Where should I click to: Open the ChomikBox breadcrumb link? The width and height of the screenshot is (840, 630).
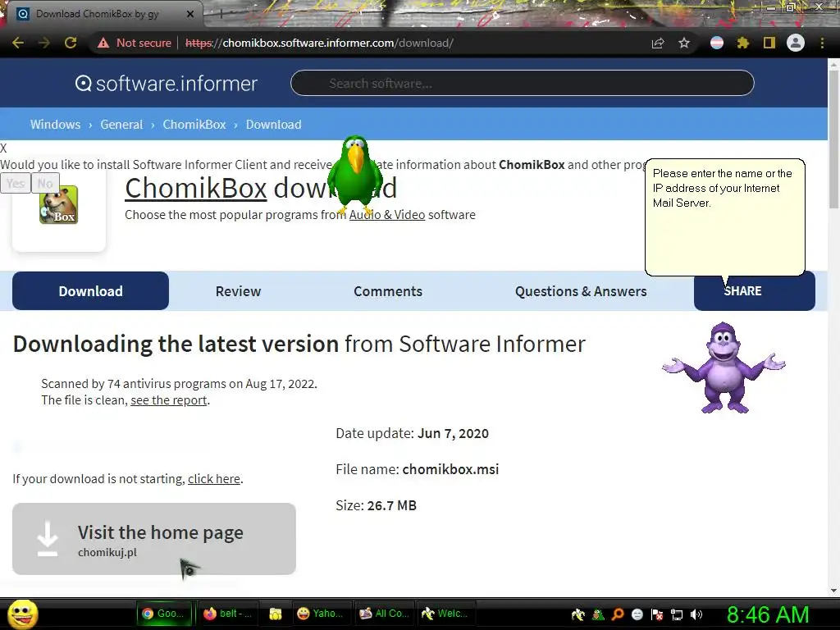click(194, 125)
